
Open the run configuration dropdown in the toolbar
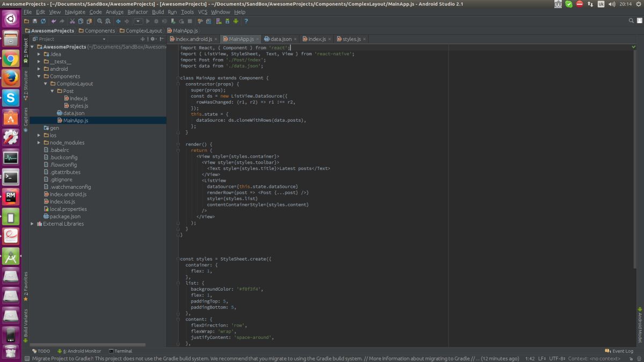coord(138,21)
